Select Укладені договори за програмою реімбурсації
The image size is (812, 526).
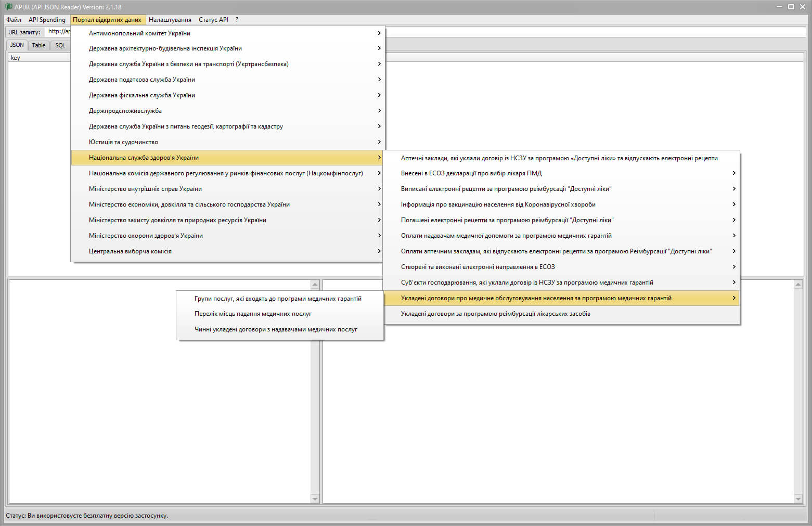(495, 314)
